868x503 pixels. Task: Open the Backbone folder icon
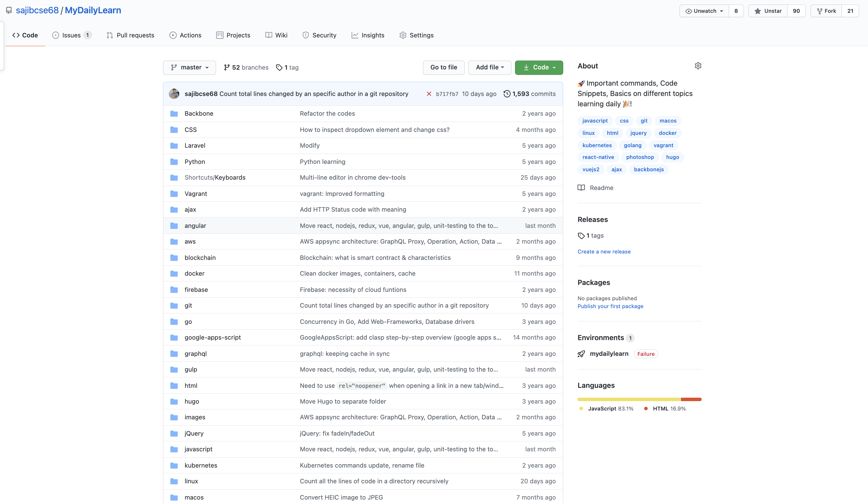(x=174, y=114)
